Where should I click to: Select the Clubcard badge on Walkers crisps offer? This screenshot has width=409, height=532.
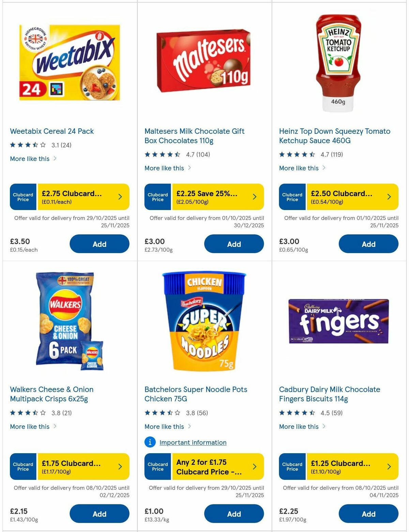click(x=23, y=467)
